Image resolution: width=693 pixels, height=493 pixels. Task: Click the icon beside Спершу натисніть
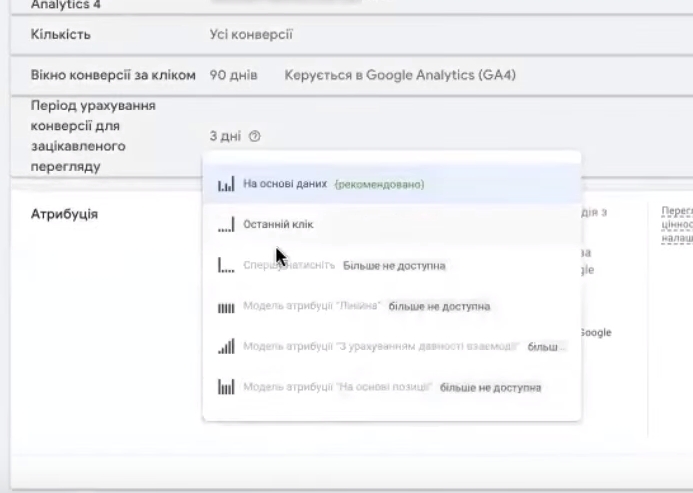pyautogui.click(x=226, y=266)
